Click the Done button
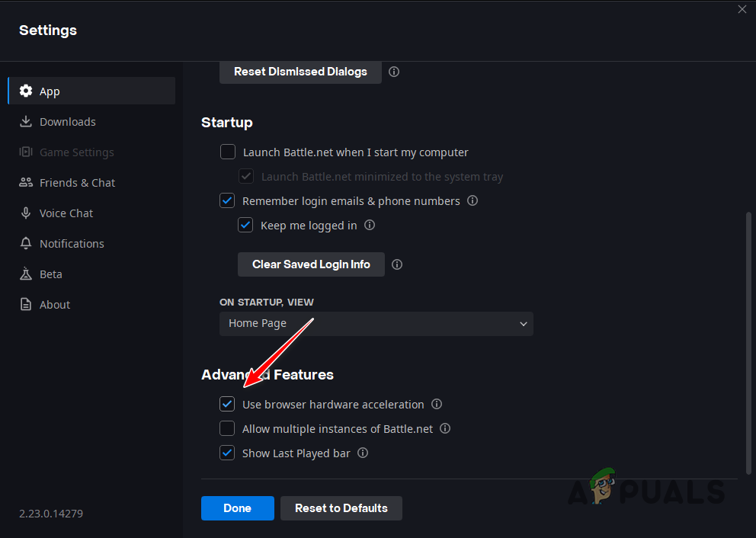 237,508
